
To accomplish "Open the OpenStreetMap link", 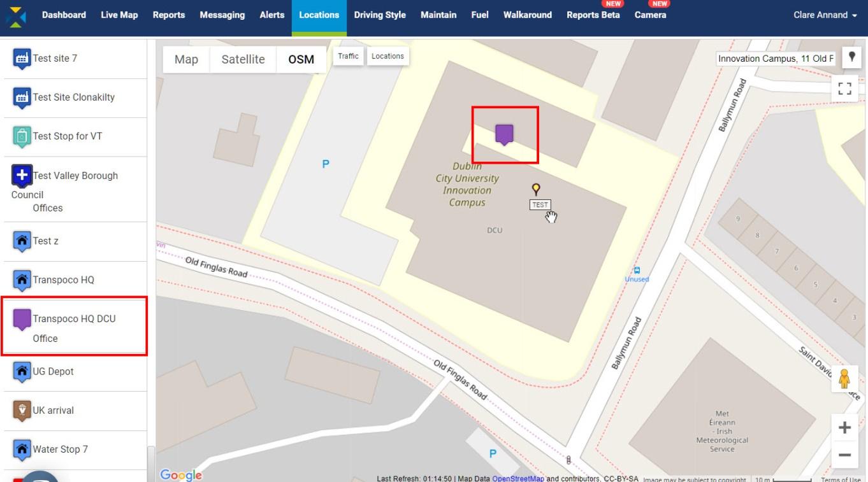I will [x=518, y=478].
